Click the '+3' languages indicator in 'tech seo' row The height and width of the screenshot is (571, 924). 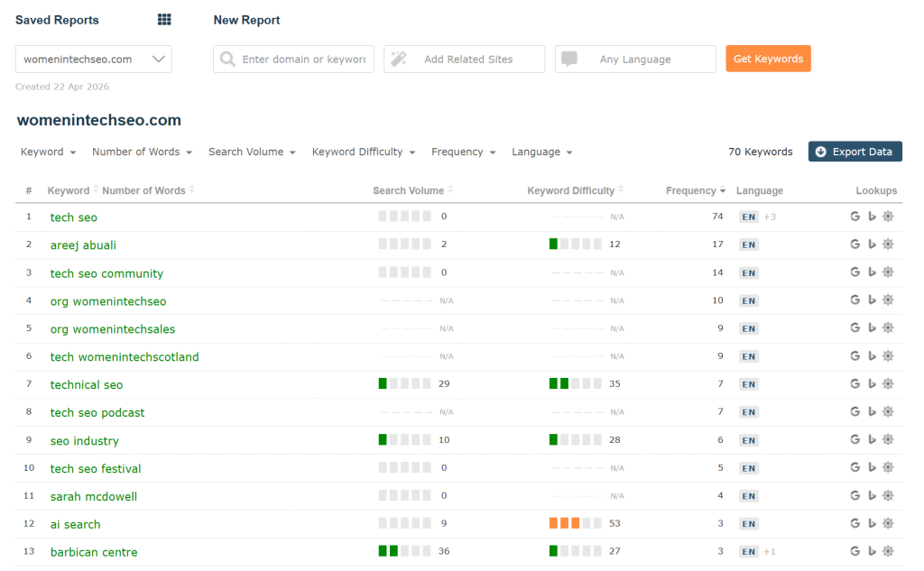(x=770, y=216)
